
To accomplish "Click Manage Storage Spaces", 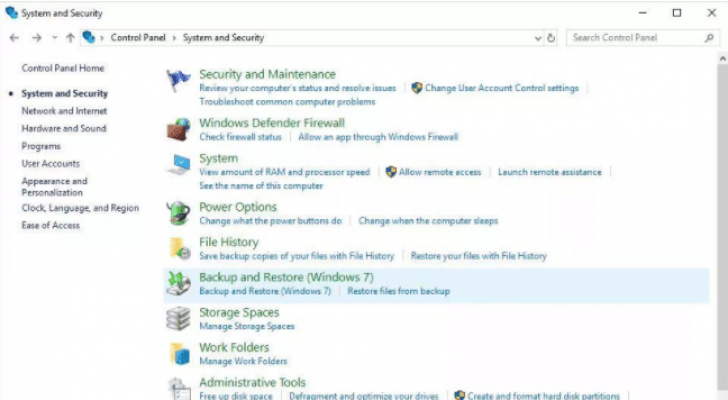I will coord(247,326).
